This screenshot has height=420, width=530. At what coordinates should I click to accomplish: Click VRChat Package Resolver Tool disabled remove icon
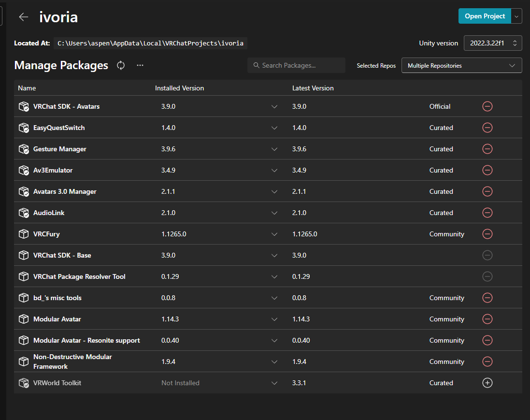coord(487,276)
